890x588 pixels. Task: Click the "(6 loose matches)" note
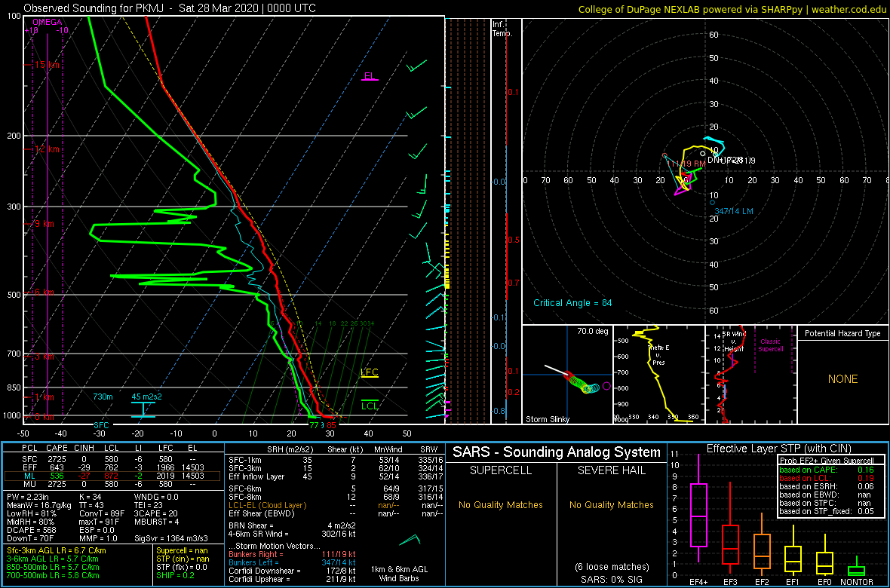pyautogui.click(x=611, y=566)
